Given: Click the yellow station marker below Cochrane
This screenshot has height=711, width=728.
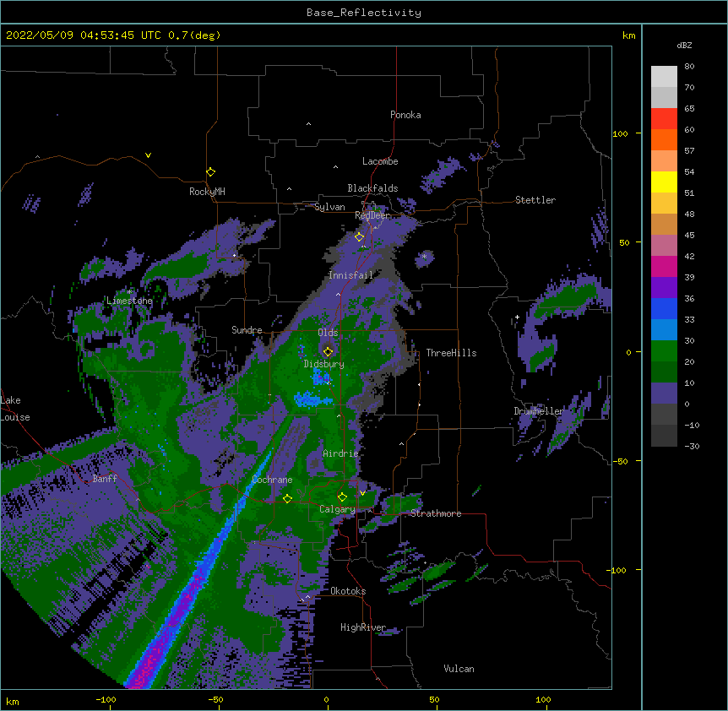Looking at the screenshot, I should click(287, 498).
